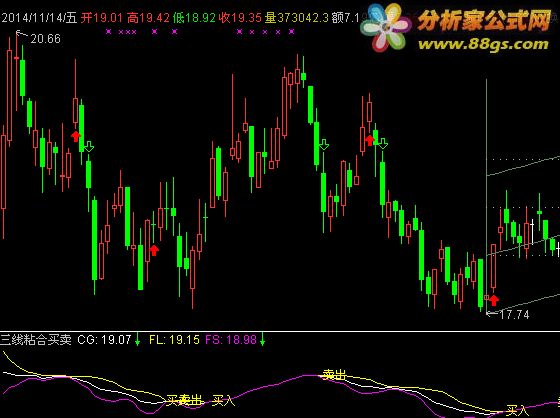This screenshot has width=560, height=418.
Task: Click the open price 开19.01
Action: pyautogui.click(x=101, y=18)
